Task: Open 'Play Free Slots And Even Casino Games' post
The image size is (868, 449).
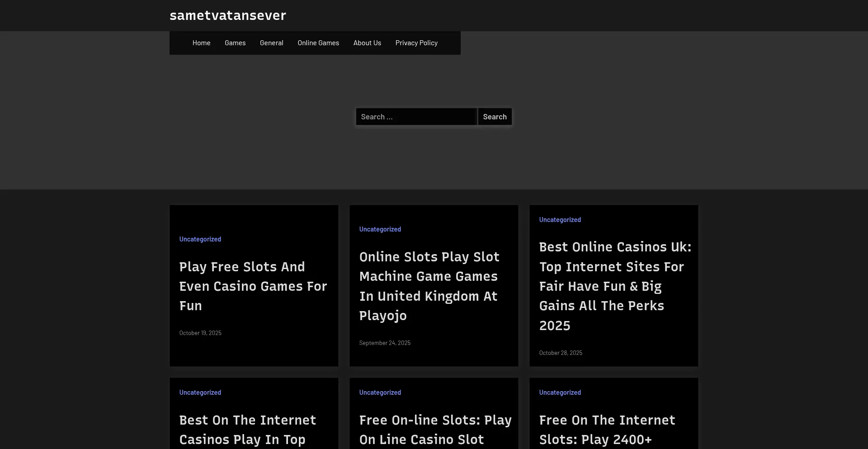Action: coord(253,286)
